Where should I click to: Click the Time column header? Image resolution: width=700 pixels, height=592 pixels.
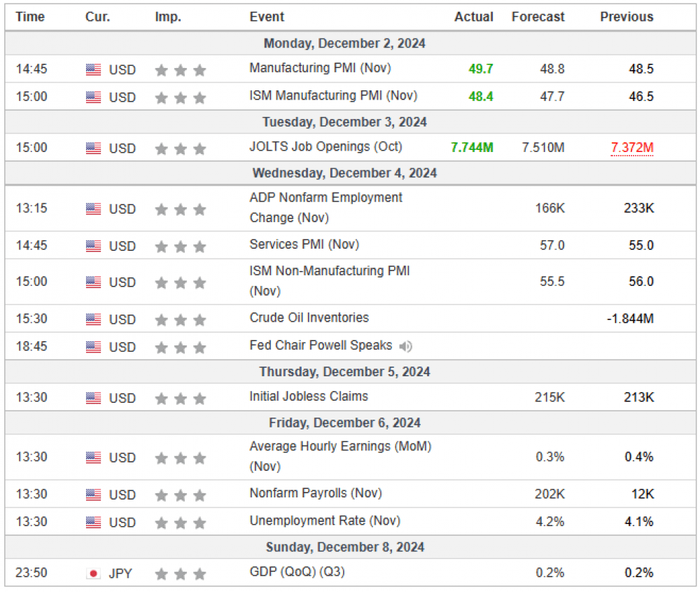[x=30, y=17]
